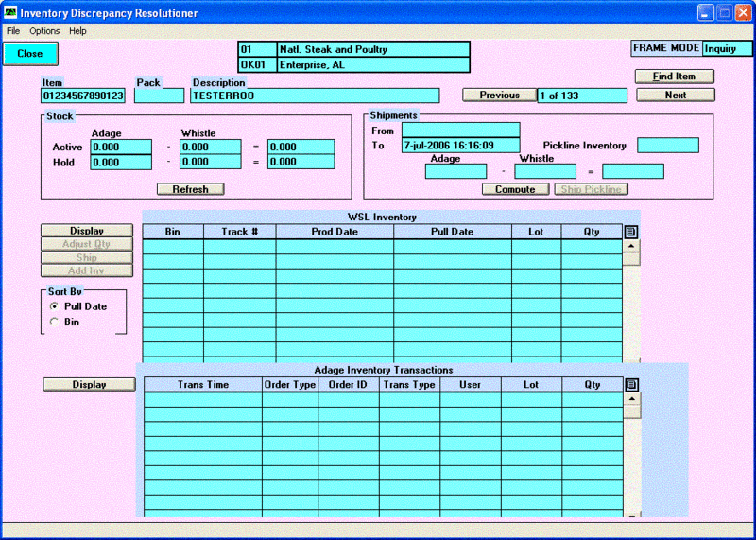
Task: Minimize the Inventory Discrepancy Resolutioner window
Action: [706, 13]
